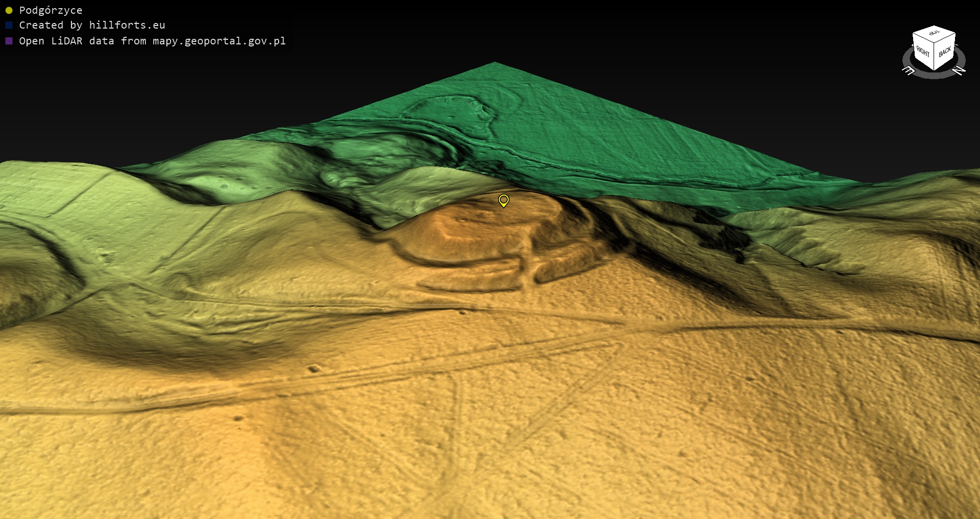Click the dark blue legend square
The height and width of the screenshot is (519, 980).
click(9, 25)
